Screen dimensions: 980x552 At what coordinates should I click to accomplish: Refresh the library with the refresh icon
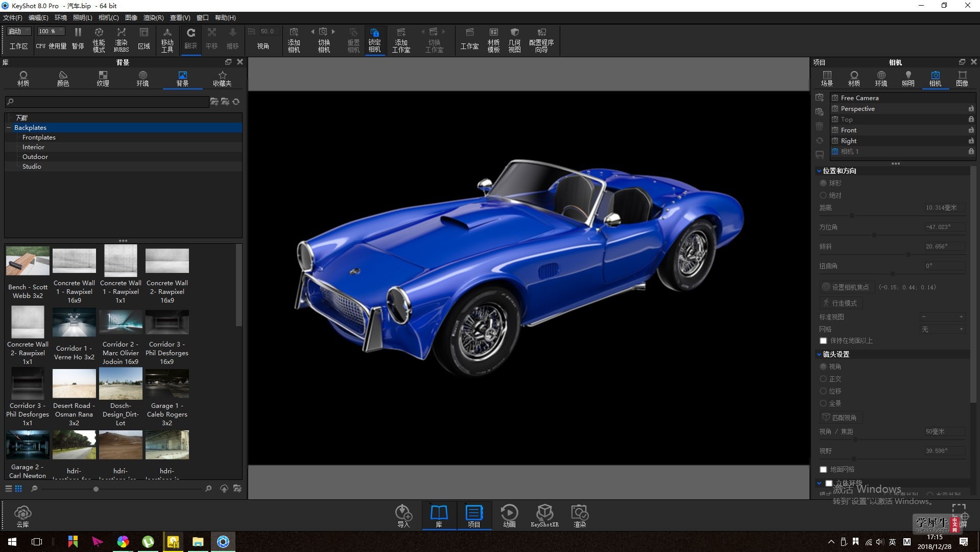pyautogui.click(x=236, y=102)
